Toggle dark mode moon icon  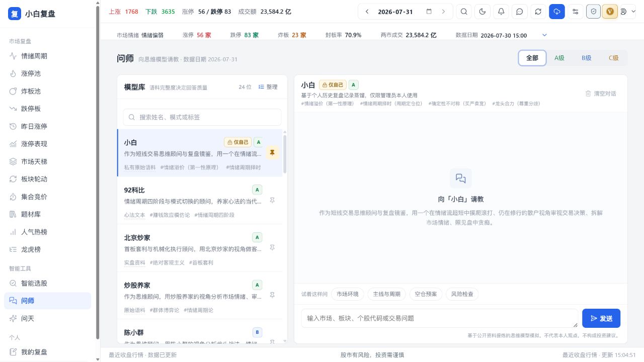(x=482, y=12)
